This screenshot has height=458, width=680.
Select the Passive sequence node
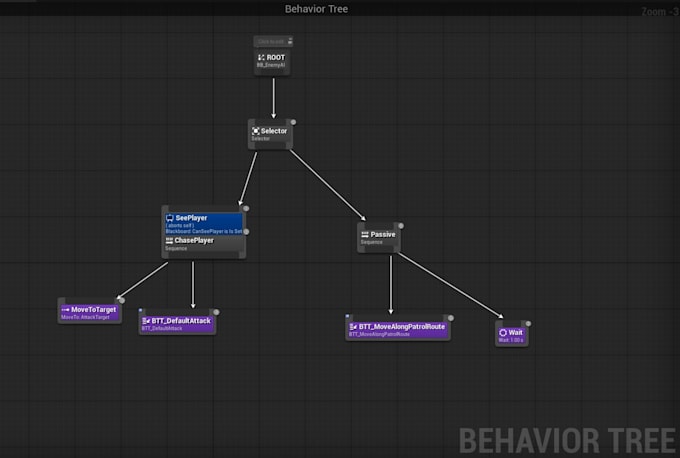pyautogui.click(x=378, y=238)
